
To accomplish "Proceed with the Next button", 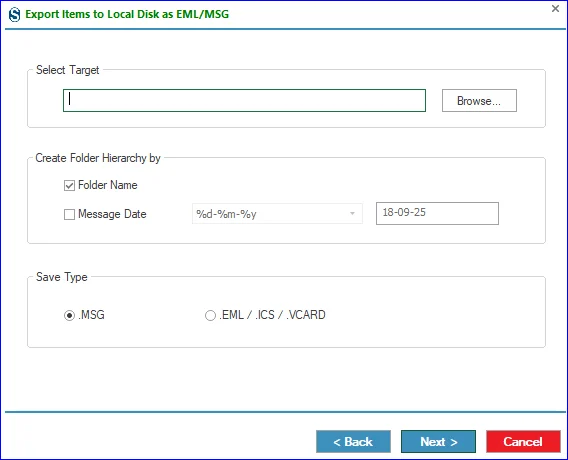I will coord(438,442).
